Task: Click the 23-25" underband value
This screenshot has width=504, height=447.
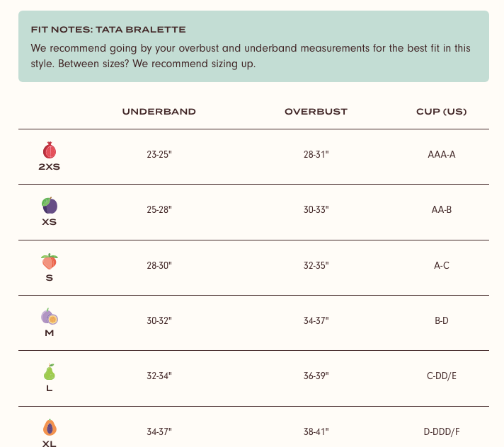Action: pyautogui.click(x=159, y=154)
